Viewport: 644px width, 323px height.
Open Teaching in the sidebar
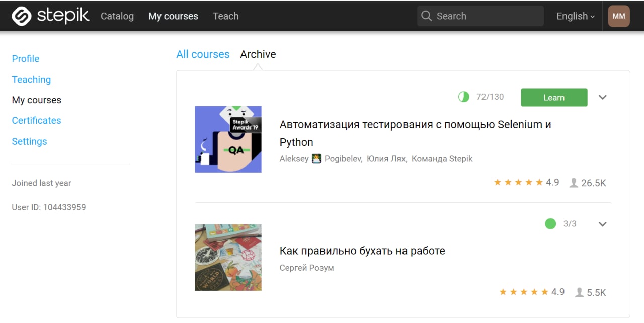click(x=31, y=80)
